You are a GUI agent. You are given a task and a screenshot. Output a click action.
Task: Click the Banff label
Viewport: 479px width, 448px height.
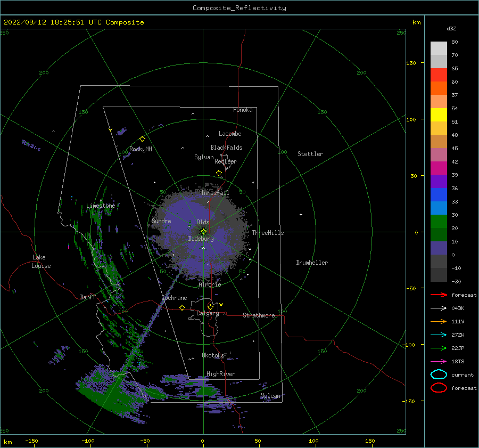coord(88,297)
